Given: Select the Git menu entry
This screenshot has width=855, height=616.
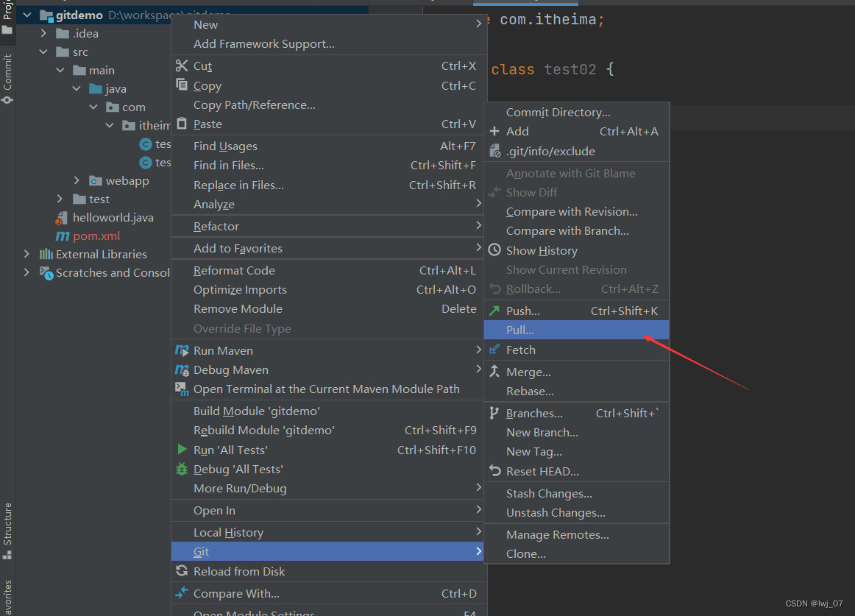Looking at the screenshot, I should click(x=329, y=551).
